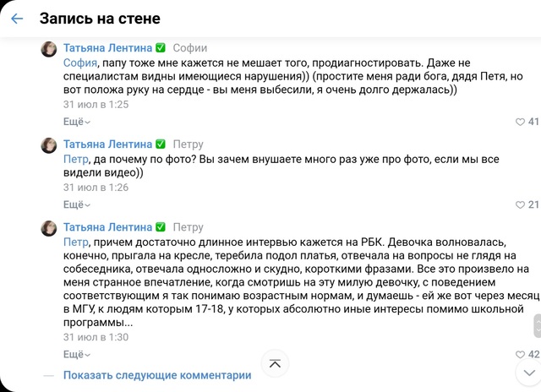The height and width of the screenshot is (392, 541).
Task: Click the round down-chevron button at bottom right
Action: point(529,373)
